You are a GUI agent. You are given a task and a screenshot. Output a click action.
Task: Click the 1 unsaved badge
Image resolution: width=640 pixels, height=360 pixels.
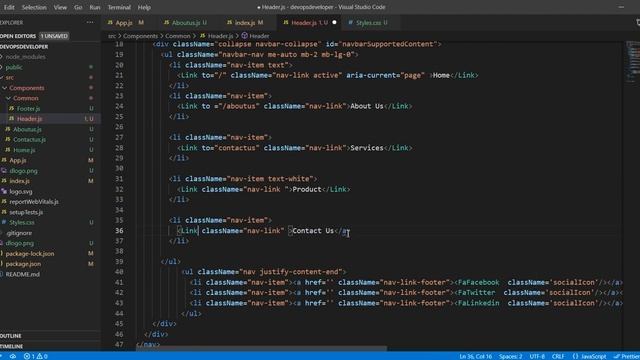click(x=54, y=36)
